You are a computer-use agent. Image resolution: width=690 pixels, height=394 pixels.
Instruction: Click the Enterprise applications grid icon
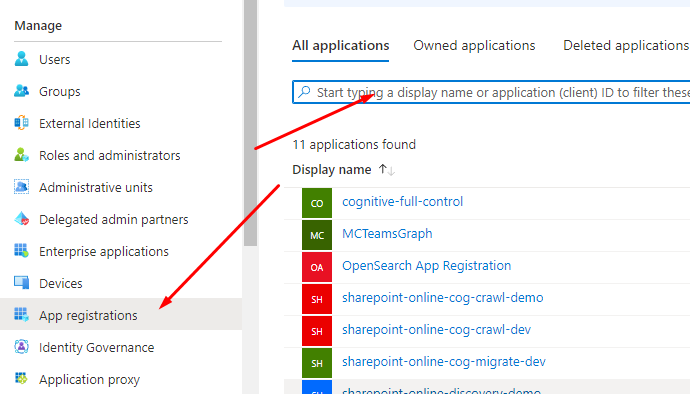21,251
